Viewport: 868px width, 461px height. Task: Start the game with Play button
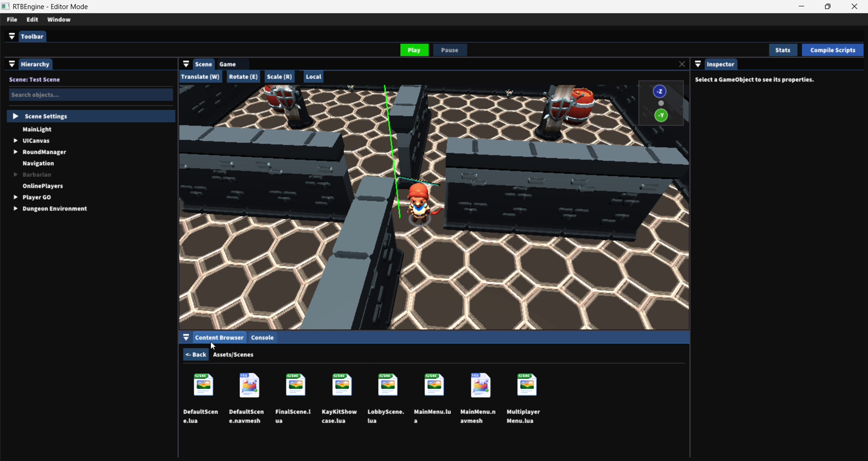(x=414, y=50)
